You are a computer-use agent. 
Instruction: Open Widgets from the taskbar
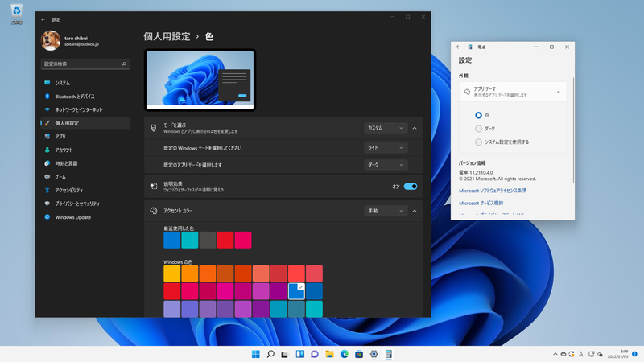[x=299, y=354]
